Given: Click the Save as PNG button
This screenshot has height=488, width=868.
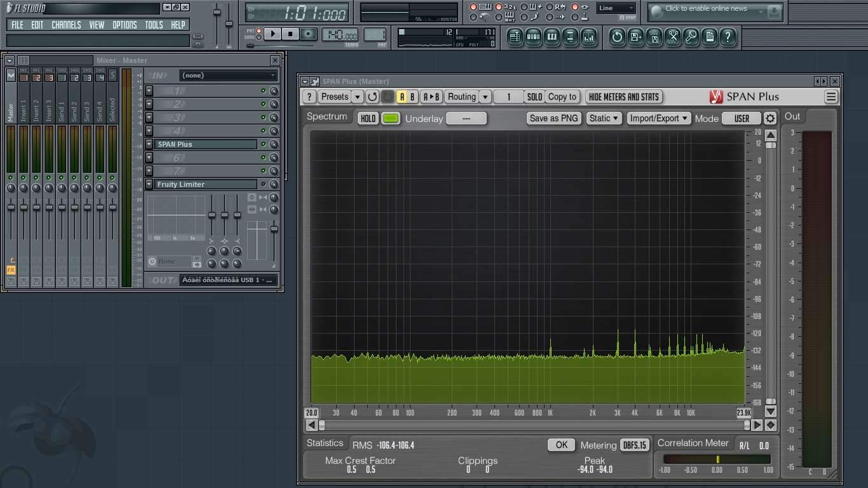Looking at the screenshot, I should pos(553,119).
